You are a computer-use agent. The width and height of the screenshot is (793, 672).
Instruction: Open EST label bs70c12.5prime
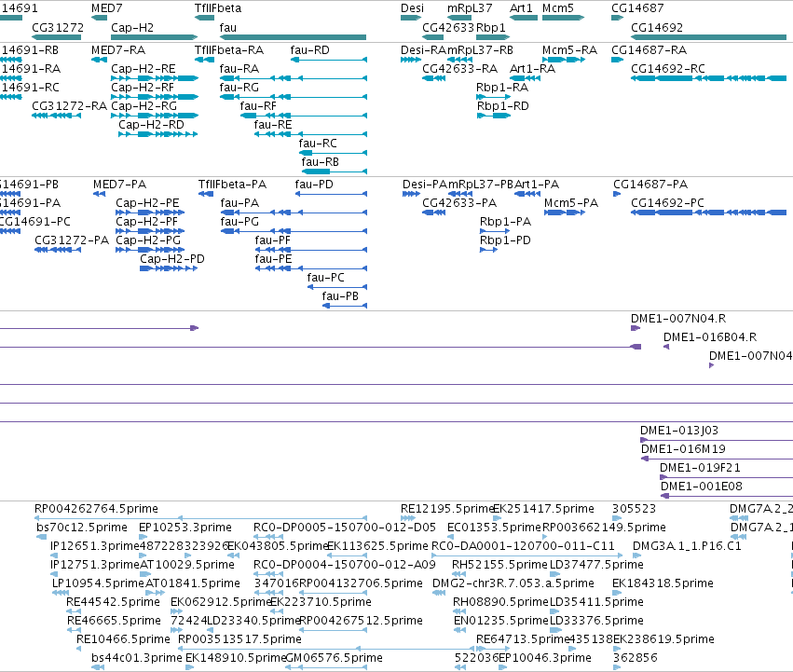(x=82, y=528)
